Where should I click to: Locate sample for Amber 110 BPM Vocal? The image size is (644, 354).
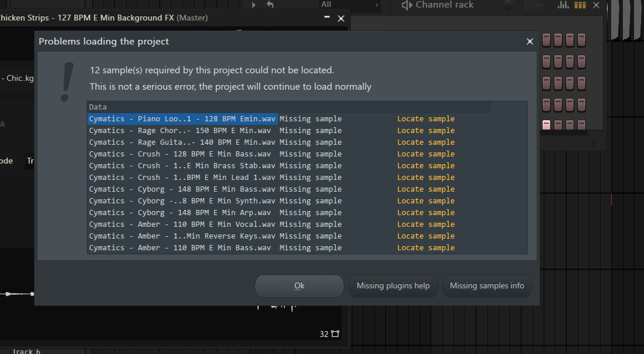[426, 224]
